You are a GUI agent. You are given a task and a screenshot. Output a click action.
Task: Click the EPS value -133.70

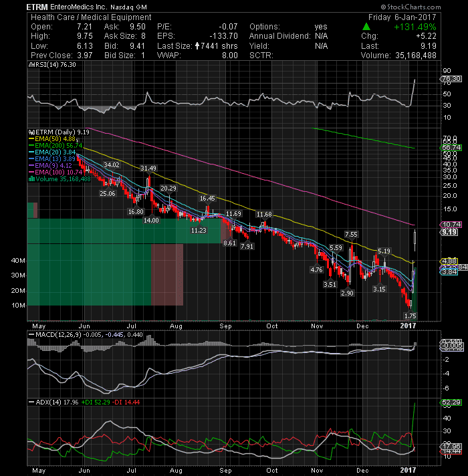click(x=223, y=36)
